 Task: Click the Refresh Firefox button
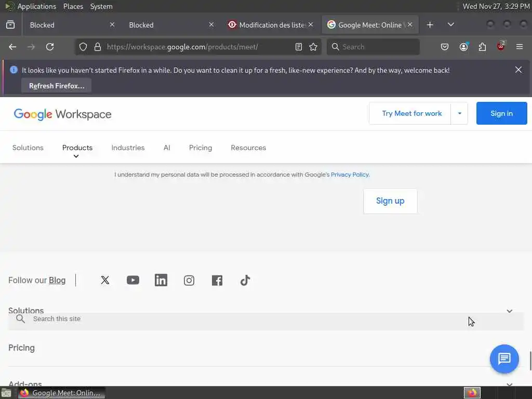56,86
